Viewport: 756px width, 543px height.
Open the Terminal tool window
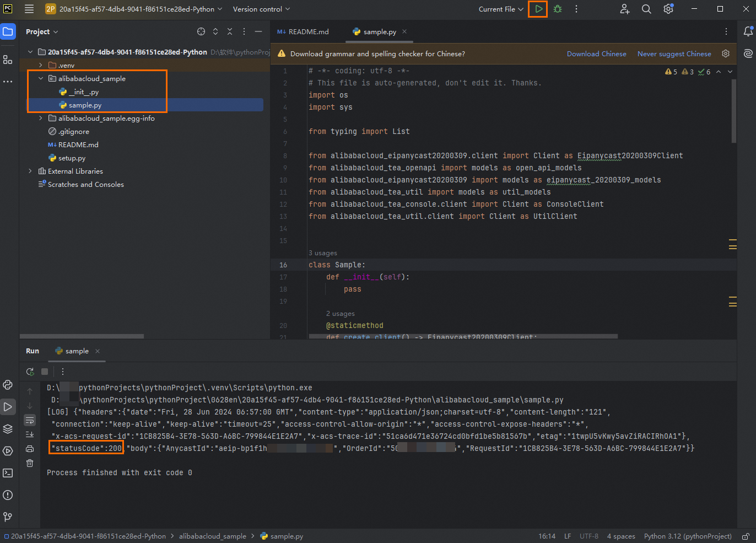[x=8, y=473]
